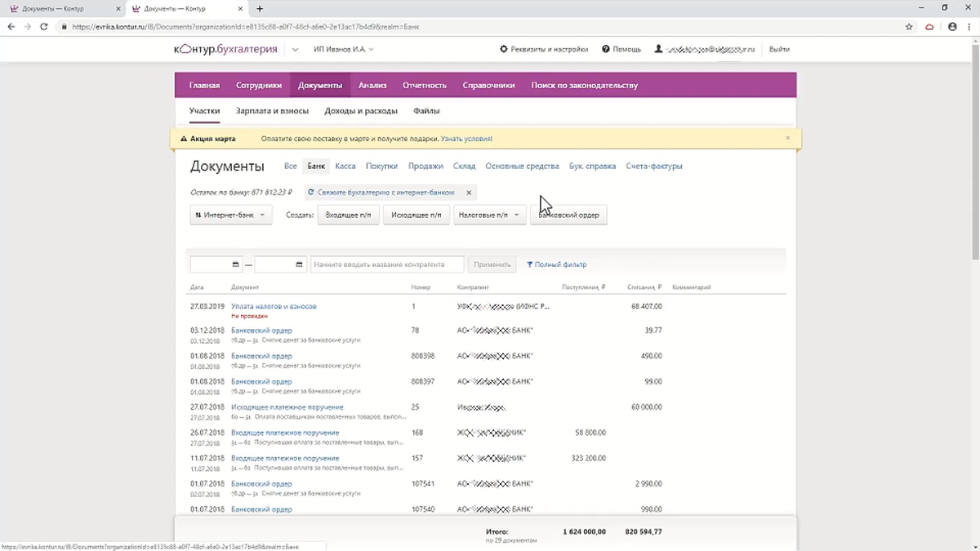The width and height of the screenshot is (980, 551).
Task: Click the browser address bar URL
Action: coord(245,26)
